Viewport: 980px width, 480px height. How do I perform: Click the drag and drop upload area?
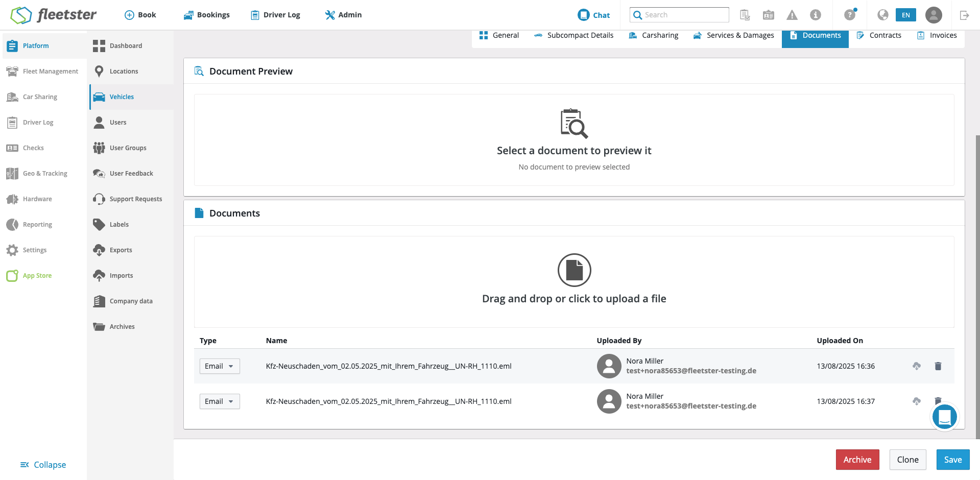[574, 282]
